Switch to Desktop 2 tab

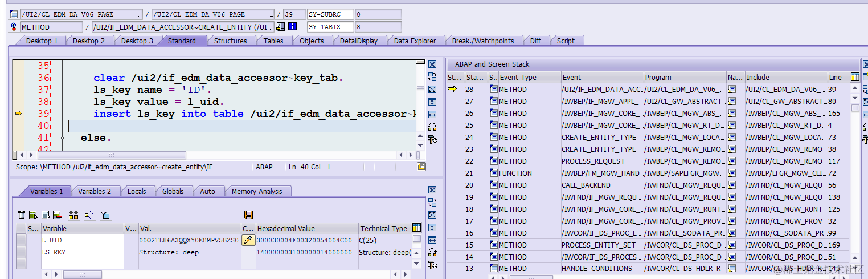89,41
